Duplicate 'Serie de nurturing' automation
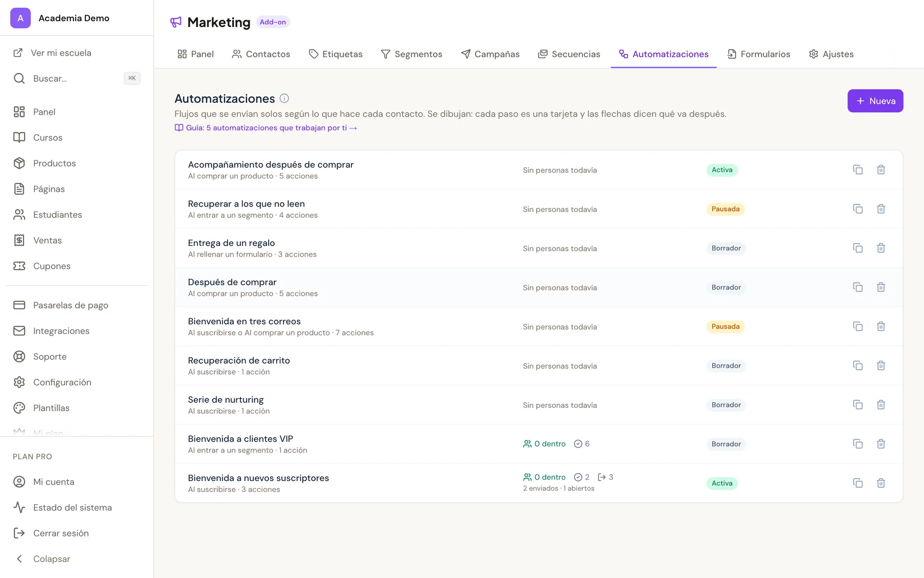Viewport: 924px width, 578px height. coord(858,405)
